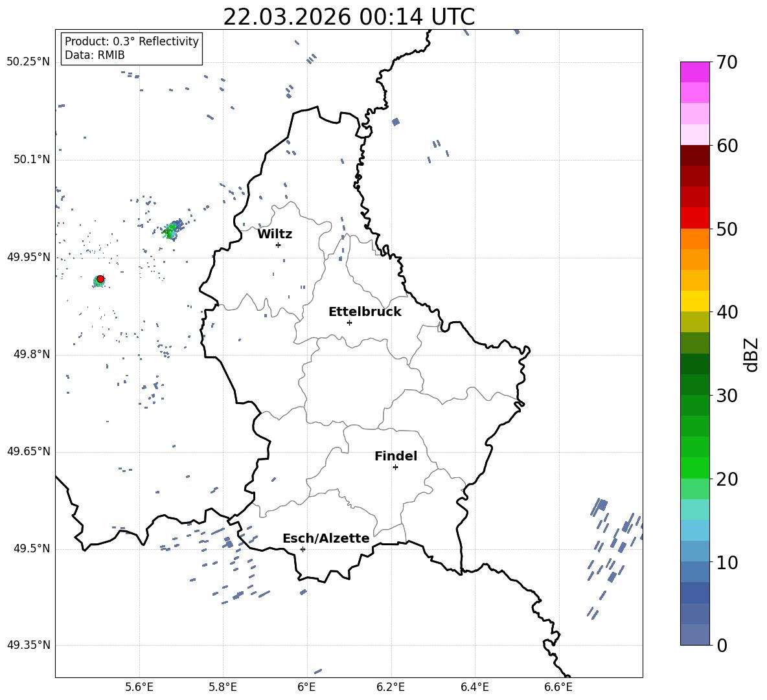Click the 5.6°E longitude label
The height and width of the screenshot is (700, 767).
pos(139,687)
